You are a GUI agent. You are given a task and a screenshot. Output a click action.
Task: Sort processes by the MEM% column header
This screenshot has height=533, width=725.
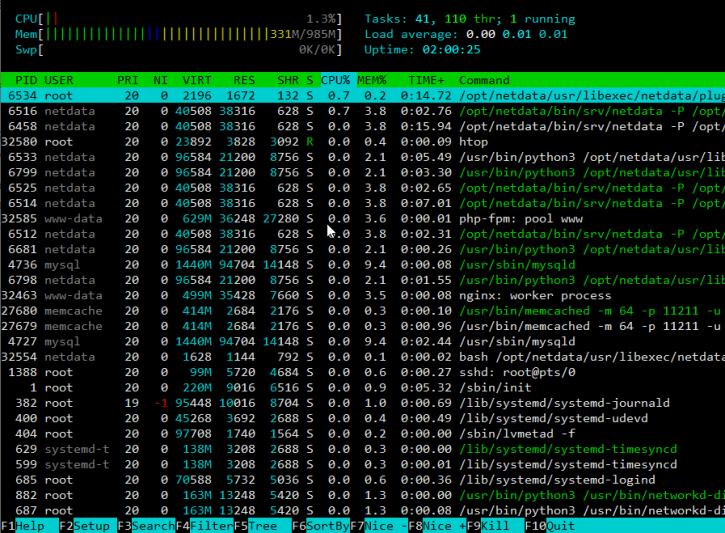375,79
